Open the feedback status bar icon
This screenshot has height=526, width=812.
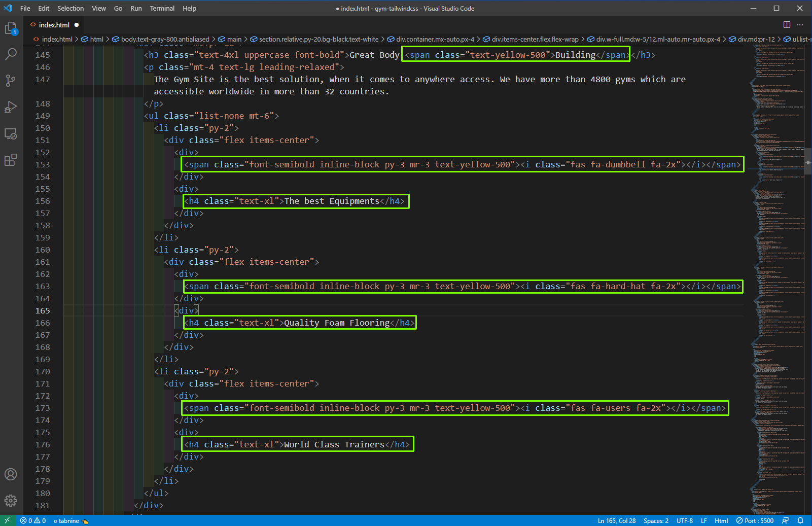785,520
